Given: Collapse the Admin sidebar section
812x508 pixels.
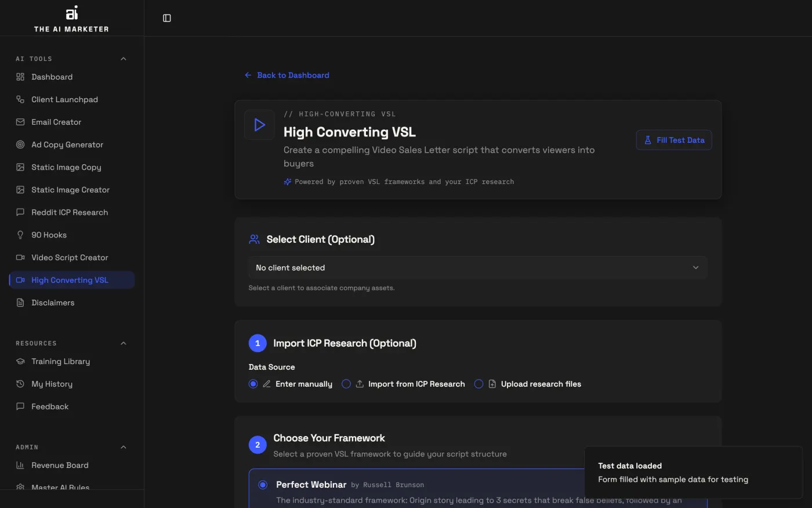Looking at the screenshot, I should coord(123,447).
